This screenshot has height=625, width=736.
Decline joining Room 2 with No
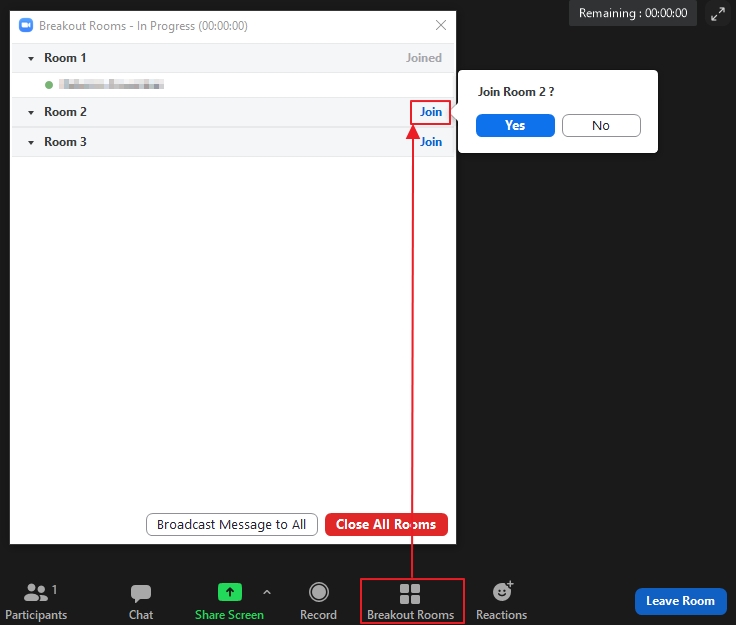pos(601,125)
